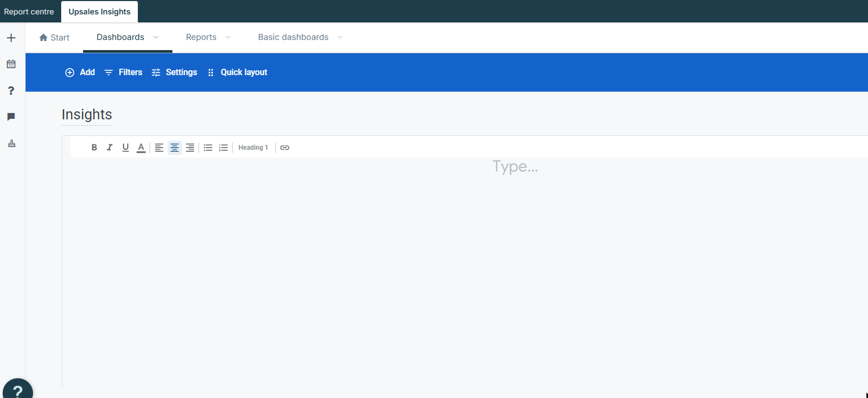Screen dimensions: 868x398
Task: Center-align the text
Action: point(175,148)
